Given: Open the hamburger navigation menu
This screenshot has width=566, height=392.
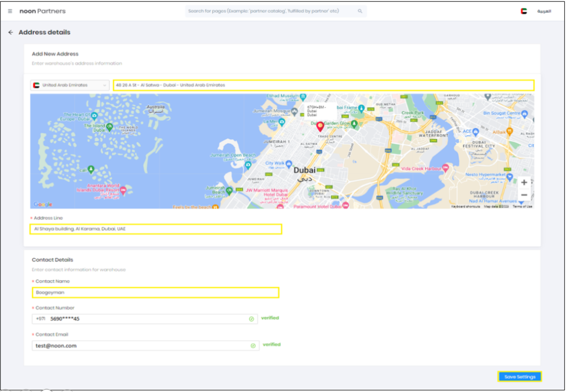Looking at the screenshot, I should (x=10, y=11).
